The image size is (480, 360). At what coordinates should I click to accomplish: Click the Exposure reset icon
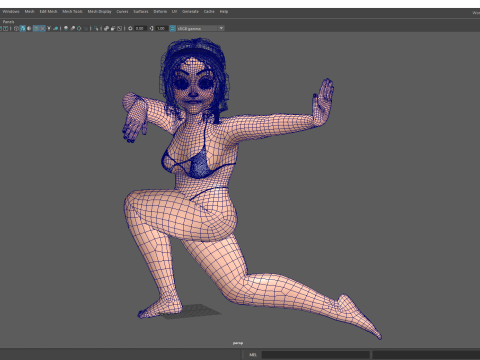130,29
